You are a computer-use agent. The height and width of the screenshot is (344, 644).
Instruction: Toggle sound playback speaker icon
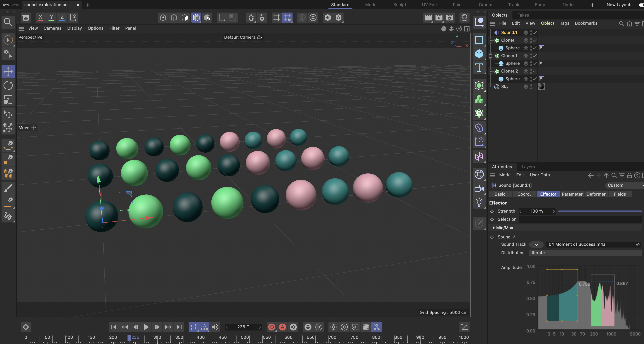(215, 327)
